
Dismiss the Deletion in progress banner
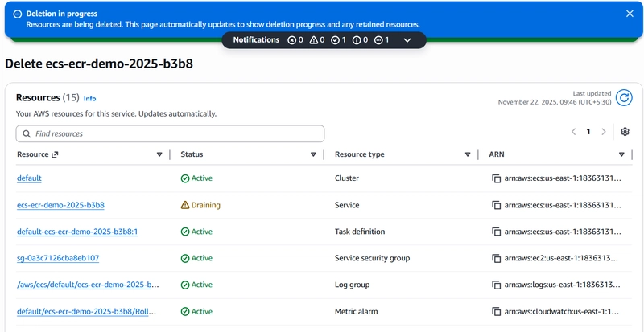point(630,14)
